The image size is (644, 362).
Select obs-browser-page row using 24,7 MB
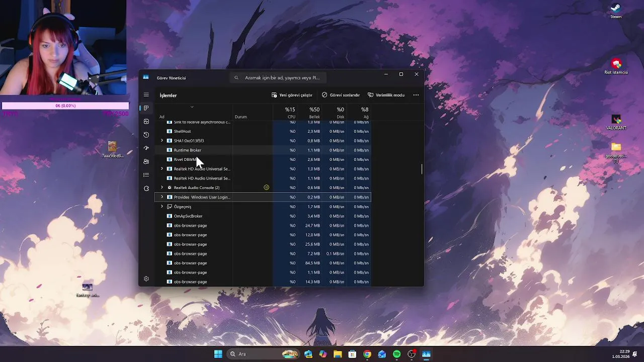(x=263, y=225)
